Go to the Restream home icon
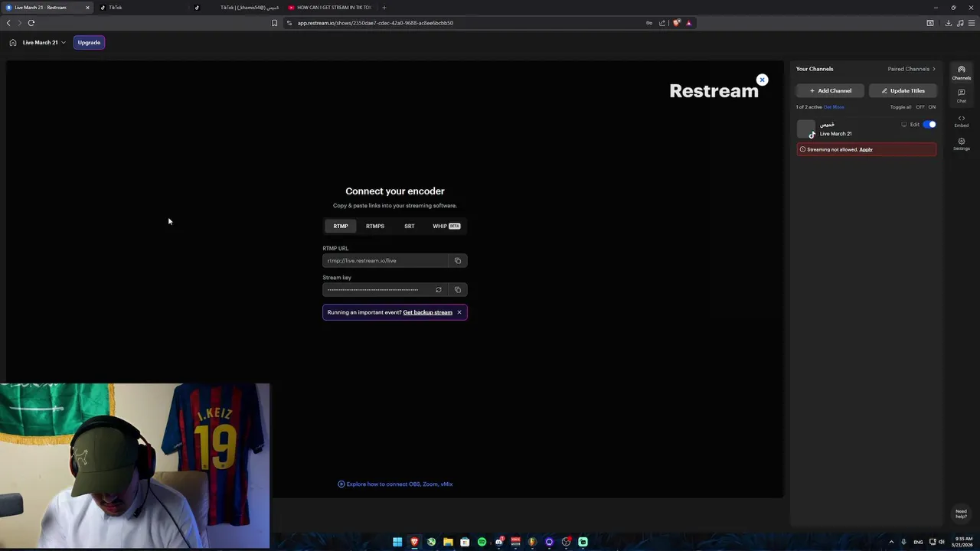Image resolution: width=980 pixels, height=551 pixels. click(x=13, y=43)
